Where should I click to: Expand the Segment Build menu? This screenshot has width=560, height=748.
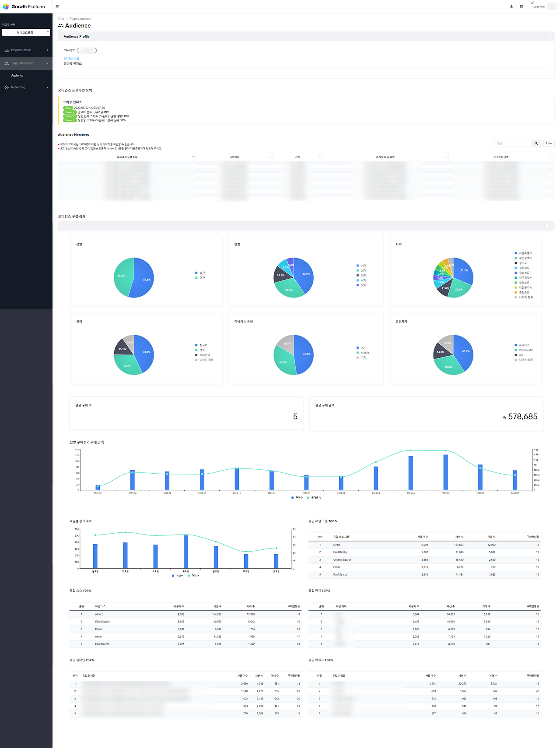coord(26,50)
